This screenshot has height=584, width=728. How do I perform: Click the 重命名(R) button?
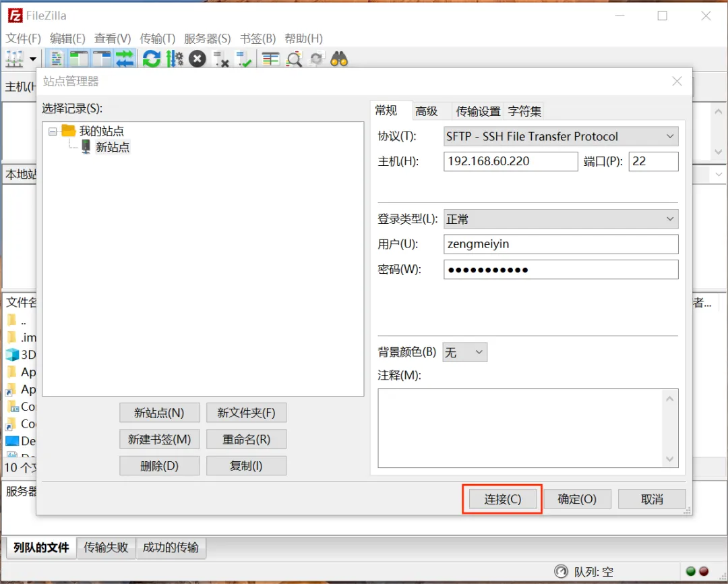(246, 439)
